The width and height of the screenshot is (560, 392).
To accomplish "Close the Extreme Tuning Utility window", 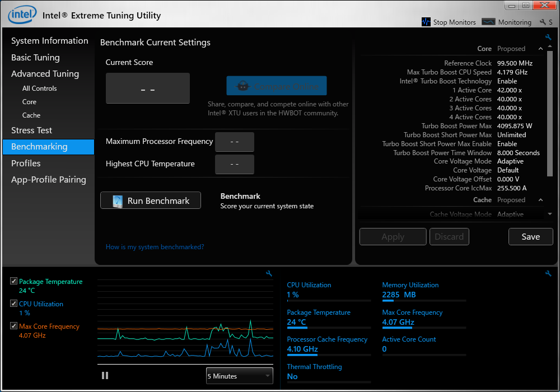I will (x=545, y=6).
